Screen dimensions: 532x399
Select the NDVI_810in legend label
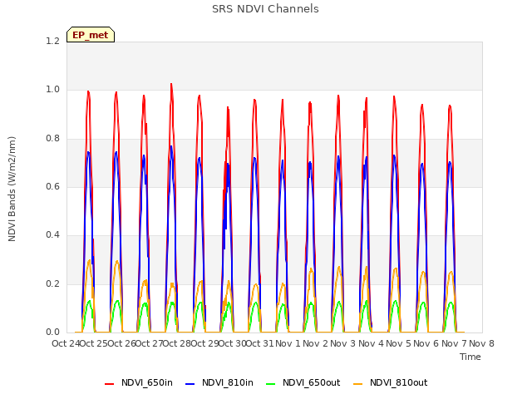tap(227, 382)
